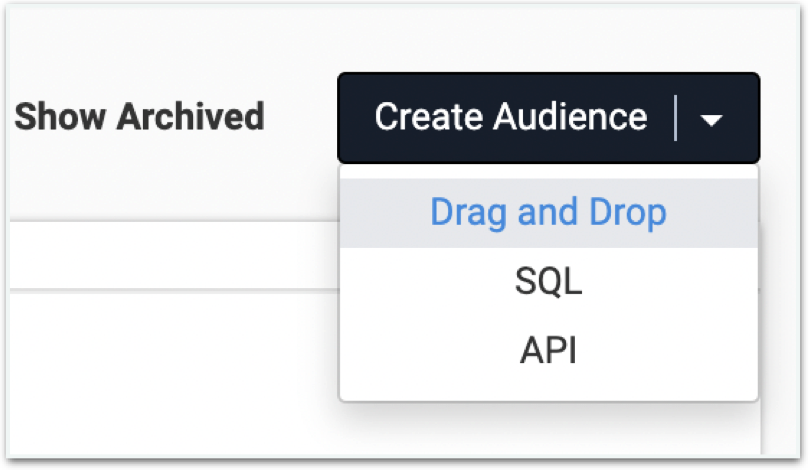Toggle the Show Archived option
Image resolution: width=810 pixels, height=470 pixels.
pos(139,116)
